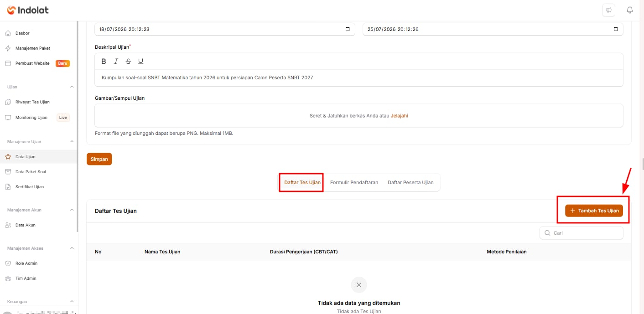Switch to the Daftar Tes Ujian tab
This screenshot has width=644, height=314.
pyautogui.click(x=302, y=182)
